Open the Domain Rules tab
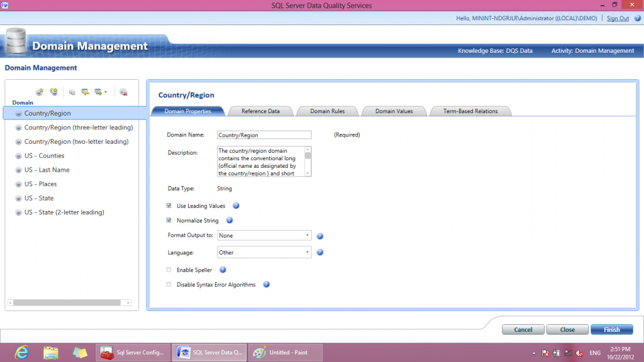 (x=327, y=111)
